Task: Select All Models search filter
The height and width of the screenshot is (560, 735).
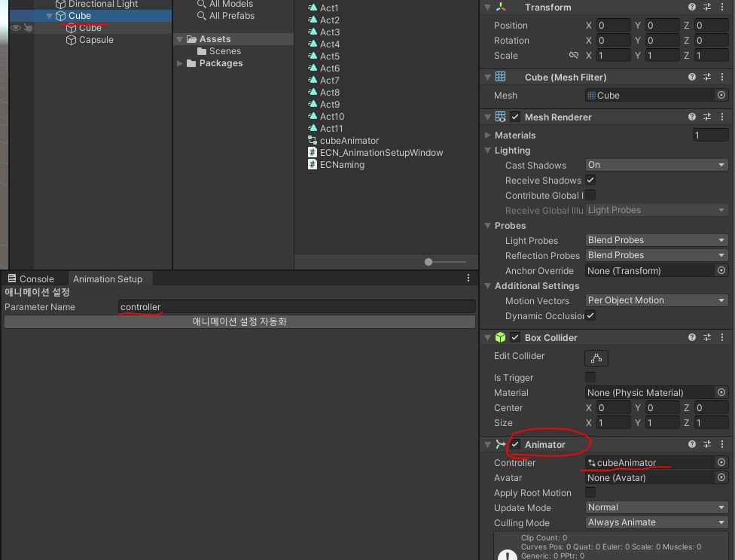Action: 225,4
